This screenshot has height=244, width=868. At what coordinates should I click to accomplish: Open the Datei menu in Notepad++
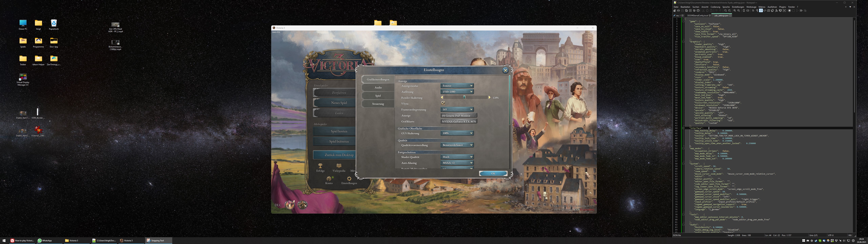coord(676,7)
